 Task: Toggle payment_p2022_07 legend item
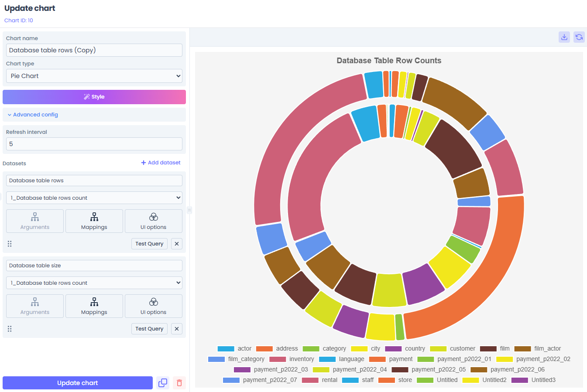260,380
